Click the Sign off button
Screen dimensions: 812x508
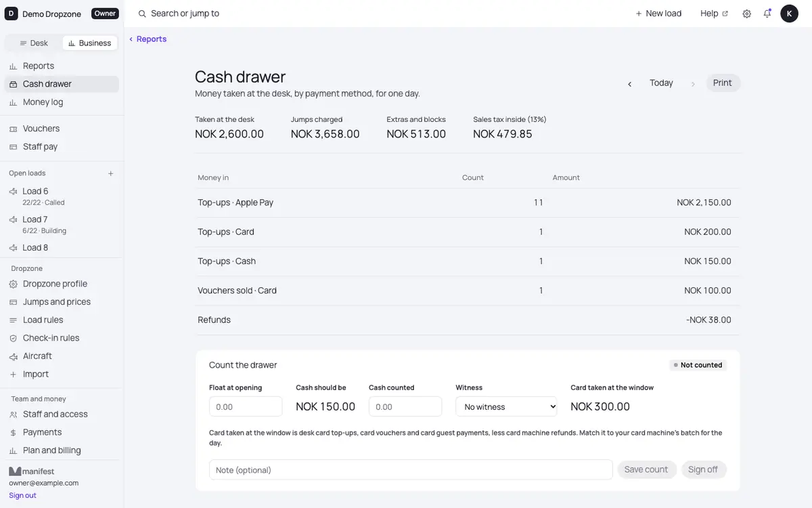click(x=704, y=470)
